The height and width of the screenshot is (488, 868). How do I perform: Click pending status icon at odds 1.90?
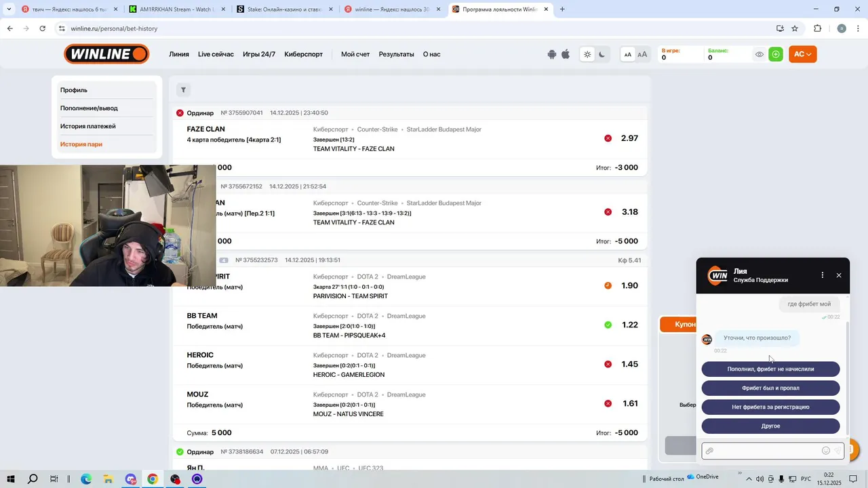608,285
